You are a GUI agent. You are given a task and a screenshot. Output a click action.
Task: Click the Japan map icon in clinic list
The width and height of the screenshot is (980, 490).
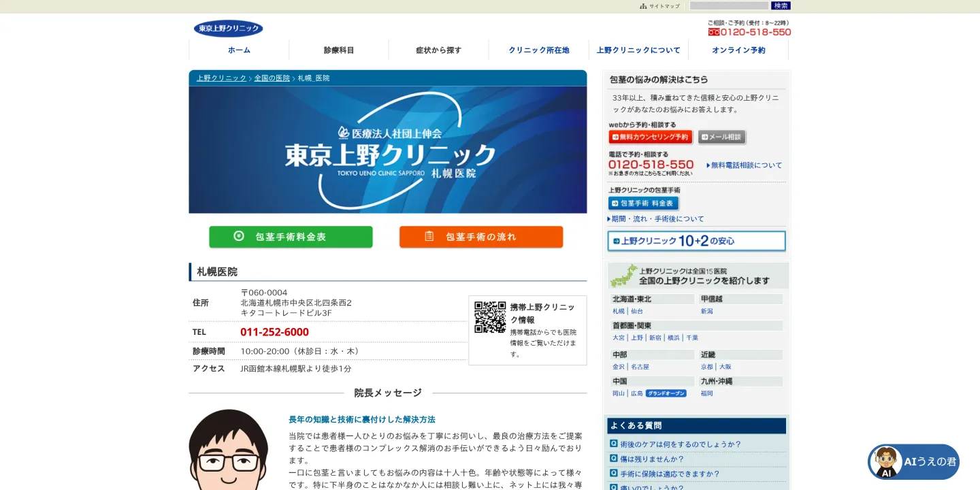623,275
